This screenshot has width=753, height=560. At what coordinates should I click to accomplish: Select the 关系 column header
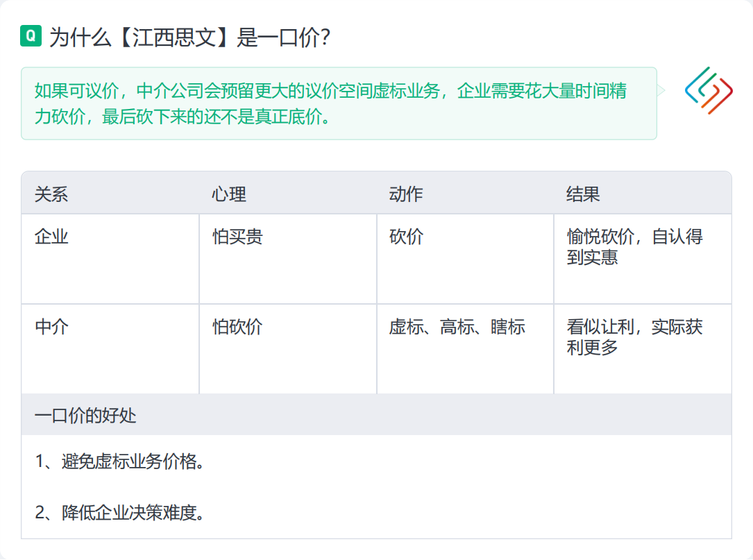(x=51, y=194)
